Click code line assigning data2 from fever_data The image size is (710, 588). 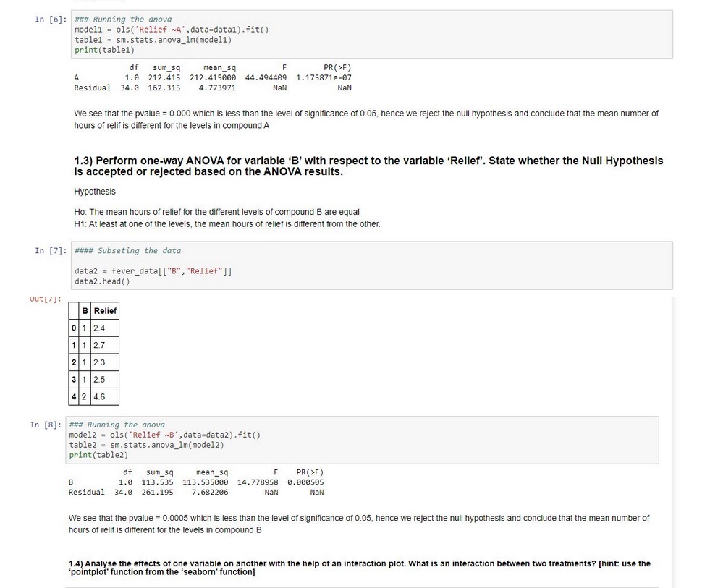pyautogui.click(x=153, y=271)
